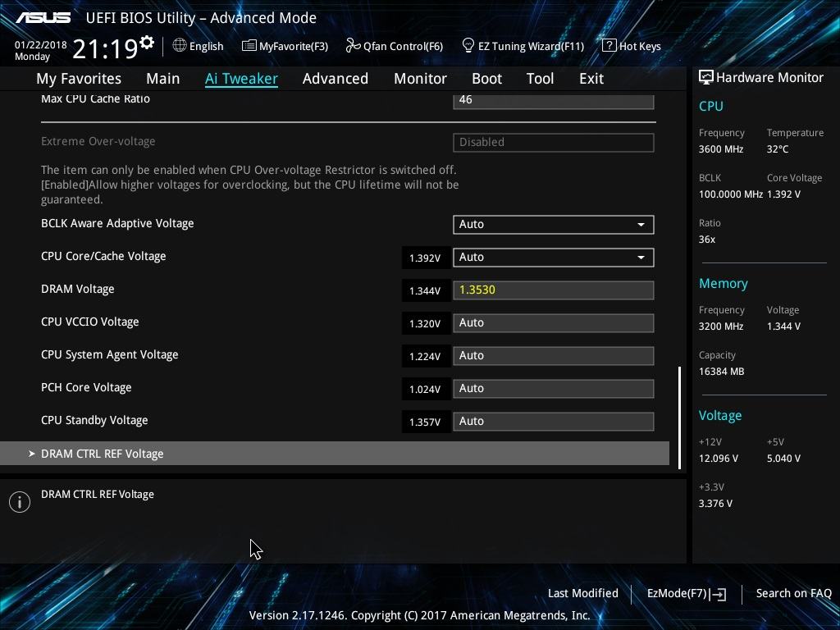This screenshot has height=630, width=840.
Task: Click the 1.344V DRAM Voltage reading
Action: [425, 291]
